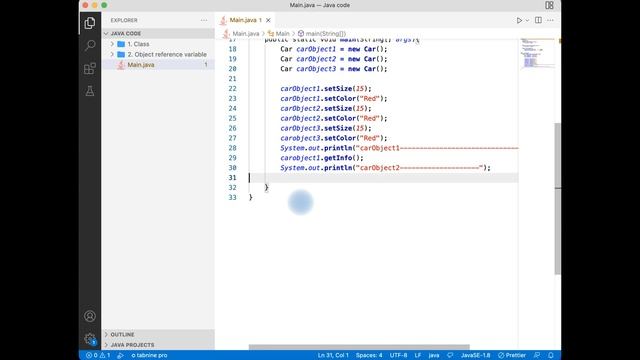Select language mode 'java' in status bar
640x360 pixels.
tap(433, 355)
